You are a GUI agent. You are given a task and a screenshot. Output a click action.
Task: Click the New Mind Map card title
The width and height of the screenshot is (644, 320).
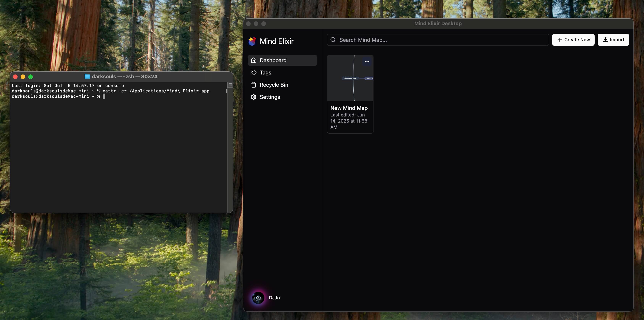pyautogui.click(x=349, y=108)
